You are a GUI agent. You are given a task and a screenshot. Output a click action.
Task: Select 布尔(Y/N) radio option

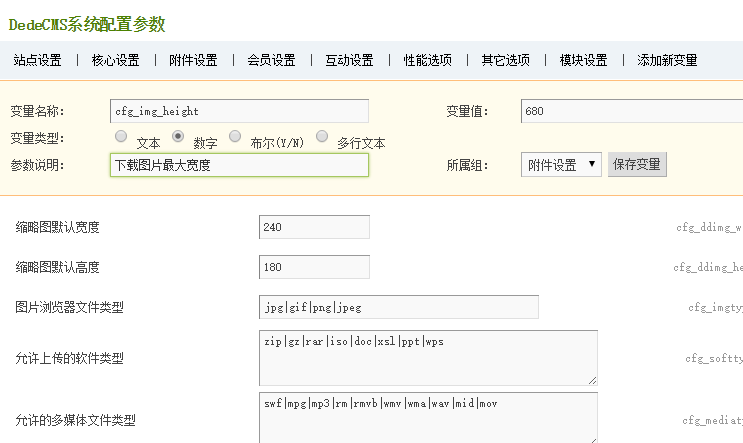click(x=235, y=136)
